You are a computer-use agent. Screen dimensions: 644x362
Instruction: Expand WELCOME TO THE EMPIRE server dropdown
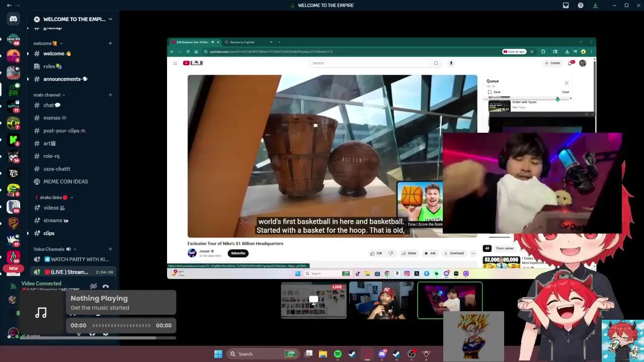pyautogui.click(x=110, y=19)
